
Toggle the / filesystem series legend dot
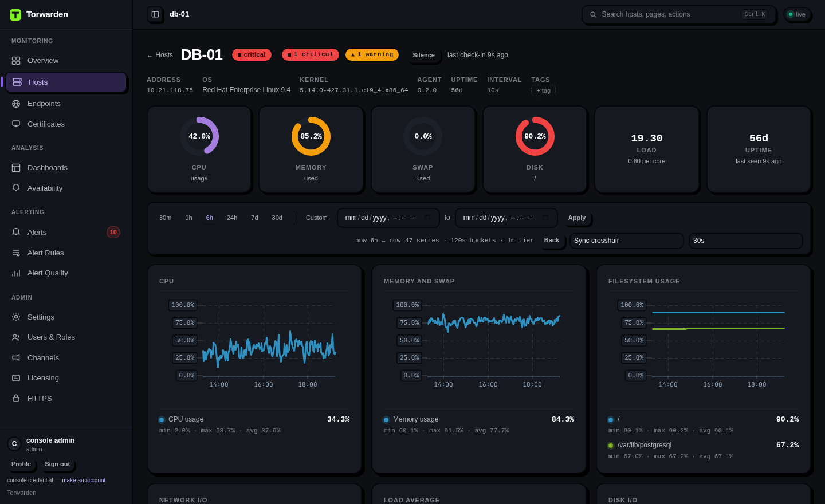point(611,420)
